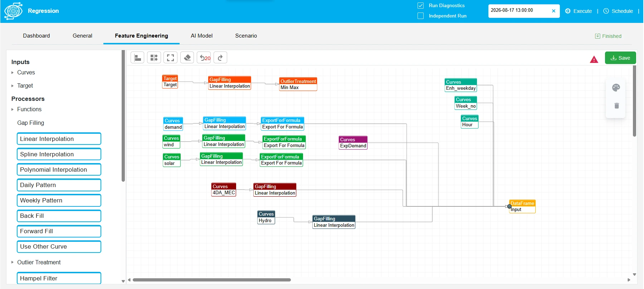Select the Polynomial Interpolation processor
This screenshot has height=289, width=644.
59,170
